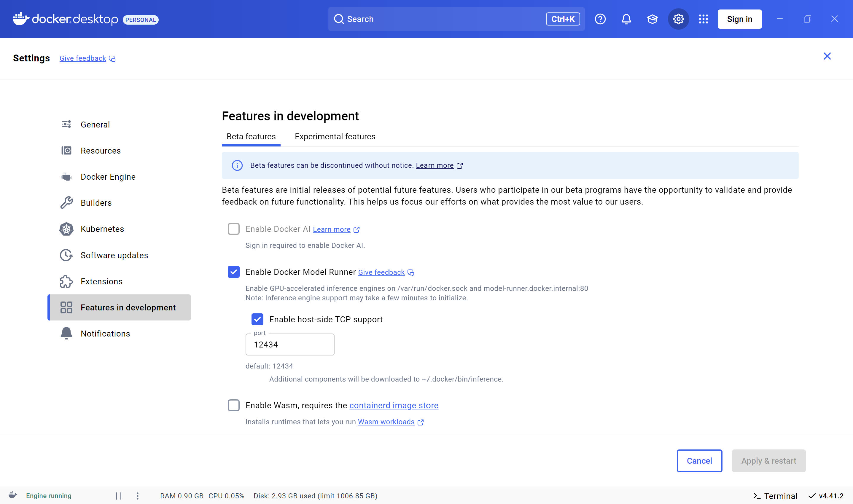Toggle Enable Docker AI checkbox
Viewport: 853px width, 504px height.
(233, 229)
